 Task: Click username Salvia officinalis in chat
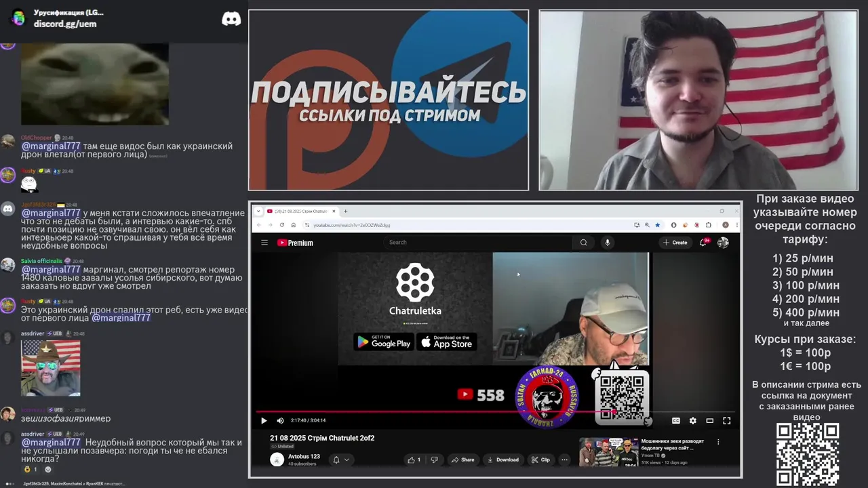click(41, 261)
